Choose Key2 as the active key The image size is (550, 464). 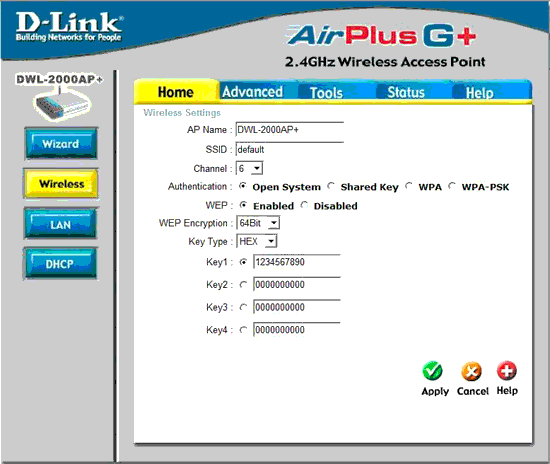click(x=243, y=285)
